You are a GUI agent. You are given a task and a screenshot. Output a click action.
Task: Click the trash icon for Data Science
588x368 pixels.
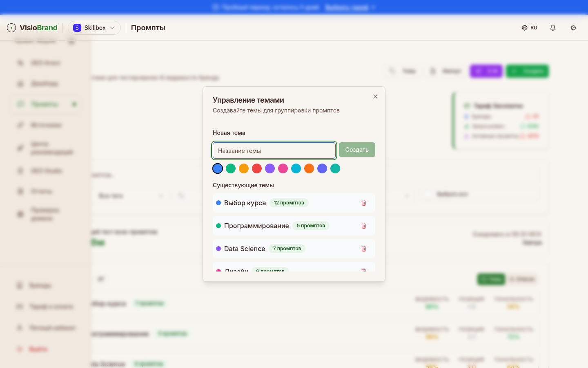click(363, 249)
